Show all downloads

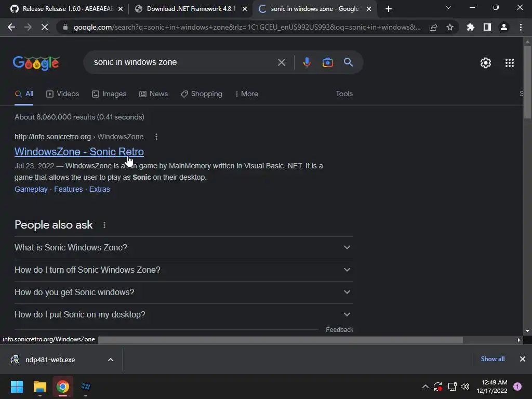(x=493, y=359)
